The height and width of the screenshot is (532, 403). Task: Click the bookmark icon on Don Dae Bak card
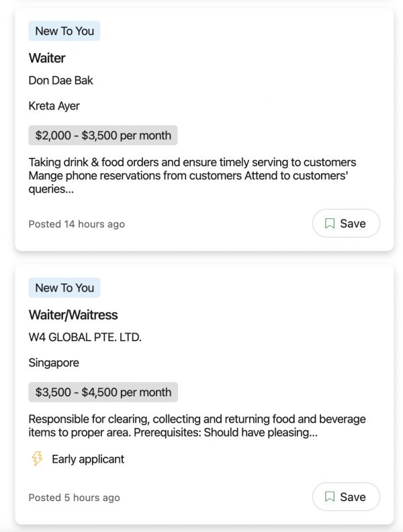coord(330,224)
